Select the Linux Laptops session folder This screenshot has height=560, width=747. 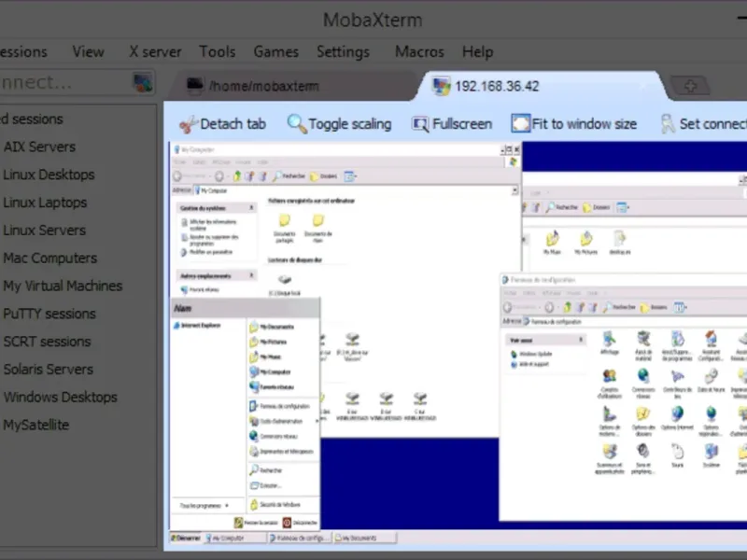click(45, 203)
